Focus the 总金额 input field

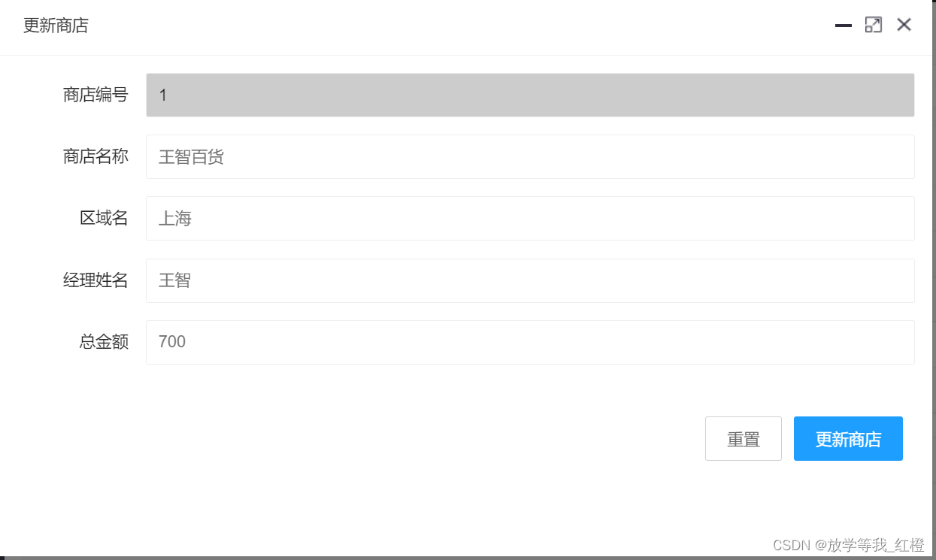point(530,342)
